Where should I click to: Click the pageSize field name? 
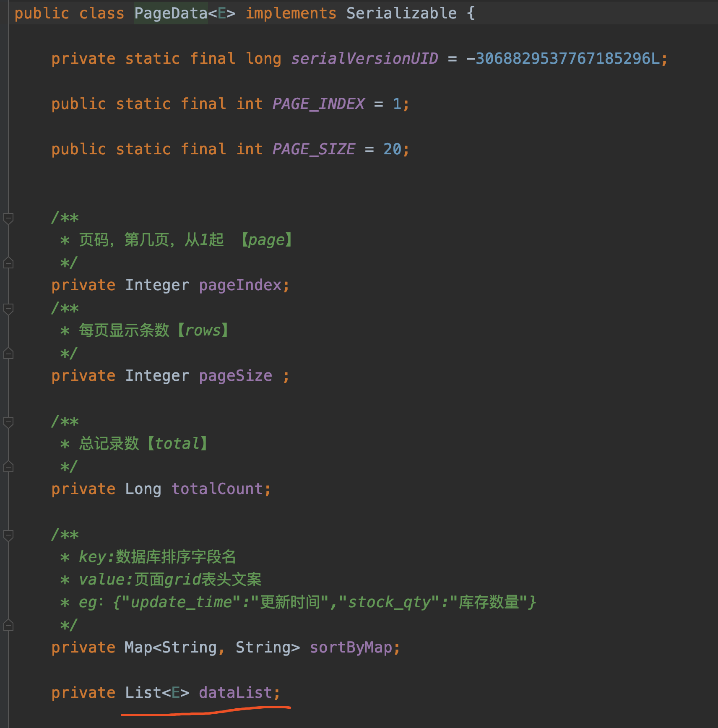click(235, 376)
